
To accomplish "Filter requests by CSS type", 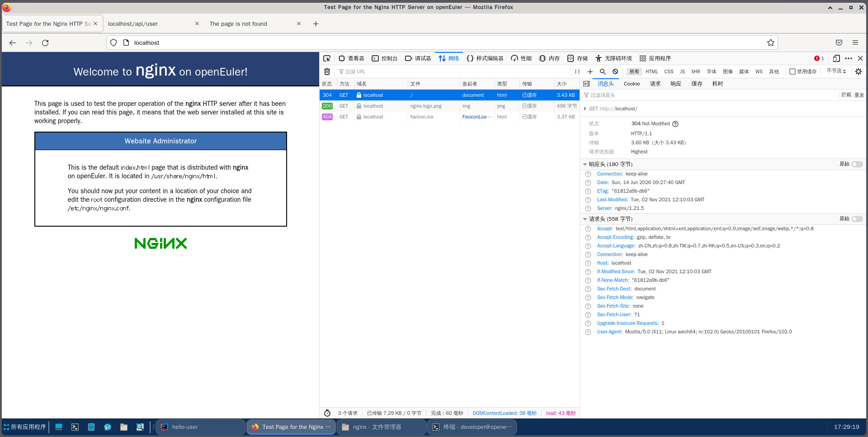I will [669, 71].
